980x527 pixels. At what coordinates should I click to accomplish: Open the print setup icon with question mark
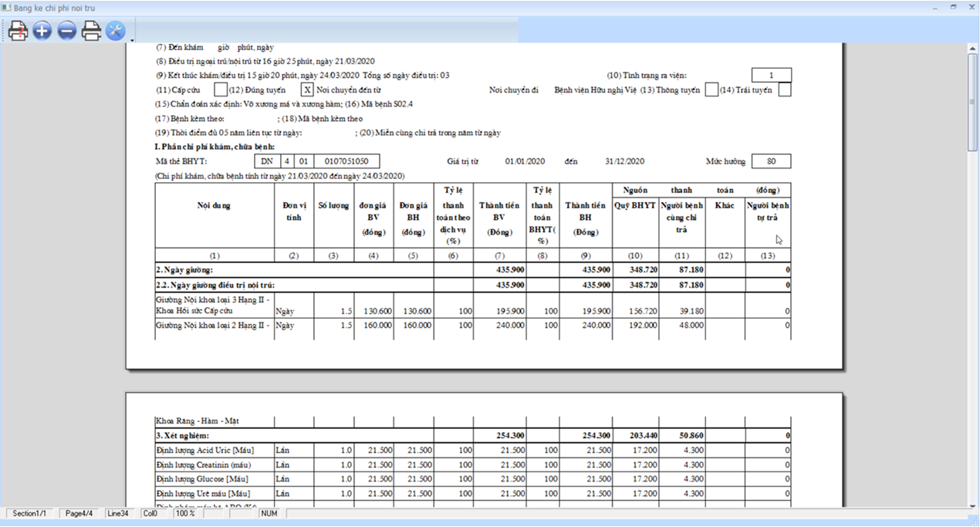[x=18, y=31]
